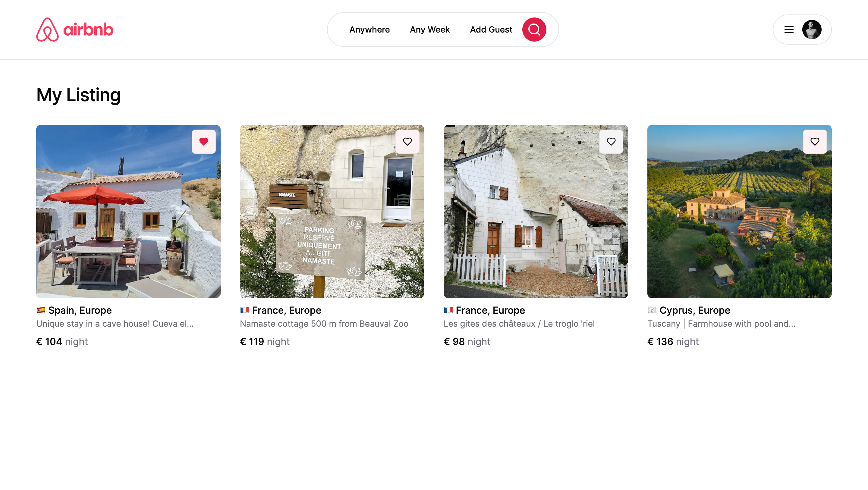This screenshot has width=868, height=490.
Task: Click the € 98 night price
Action: coord(467,341)
